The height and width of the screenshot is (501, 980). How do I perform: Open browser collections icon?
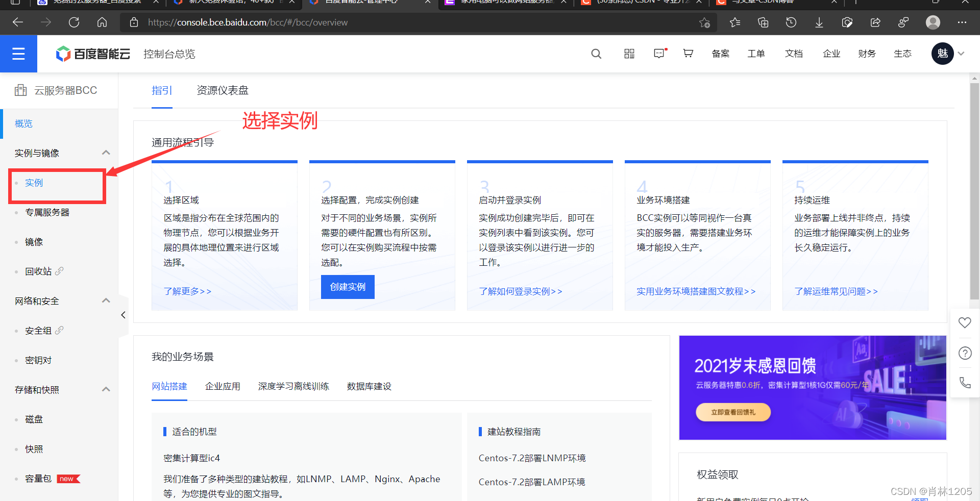pyautogui.click(x=763, y=22)
